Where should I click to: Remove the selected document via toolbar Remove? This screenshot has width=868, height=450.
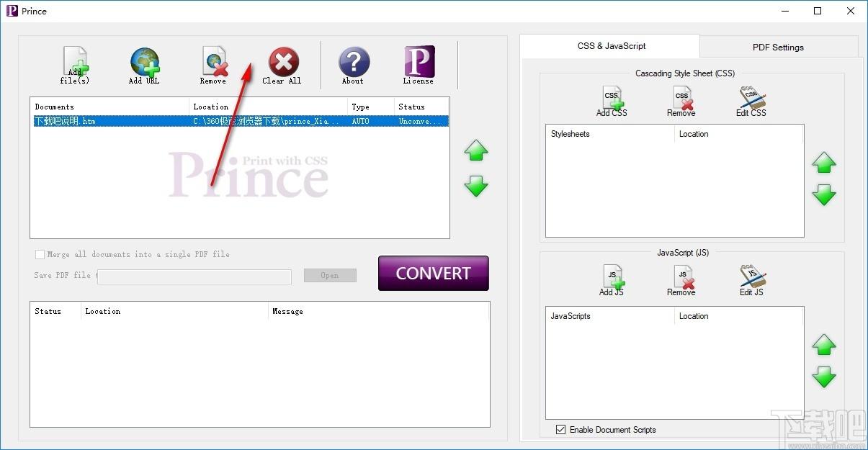[x=213, y=65]
